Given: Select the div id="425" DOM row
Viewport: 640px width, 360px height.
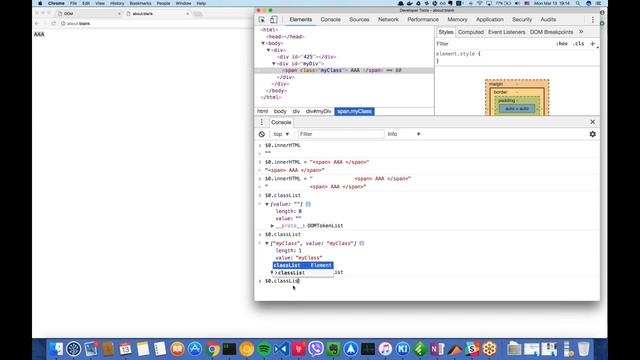Looking at the screenshot, I should pyautogui.click(x=307, y=57).
